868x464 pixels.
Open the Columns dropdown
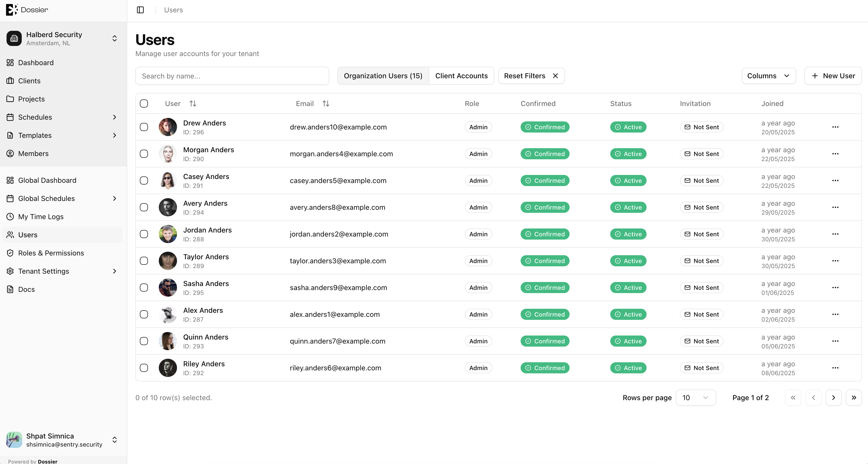coord(769,76)
